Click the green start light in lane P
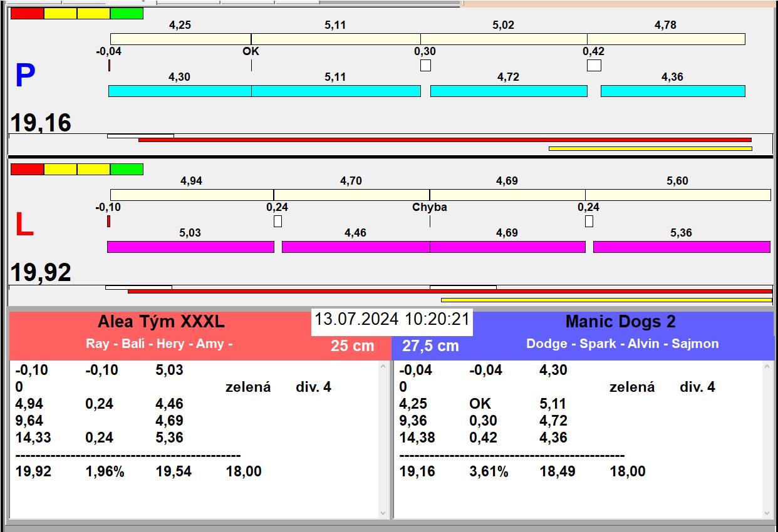 tap(127, 13)
